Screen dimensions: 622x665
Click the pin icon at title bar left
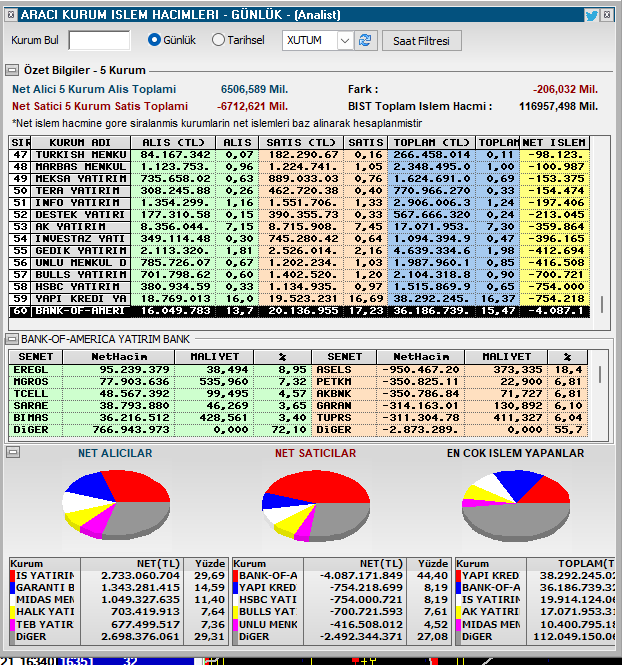point(11,15)
